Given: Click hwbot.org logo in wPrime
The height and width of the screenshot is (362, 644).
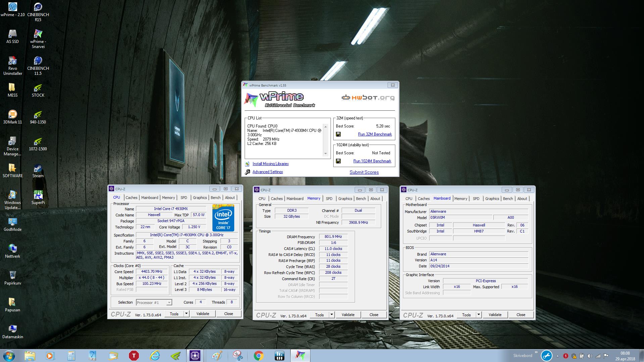Looking at the screenshot, I should [368, 98].
